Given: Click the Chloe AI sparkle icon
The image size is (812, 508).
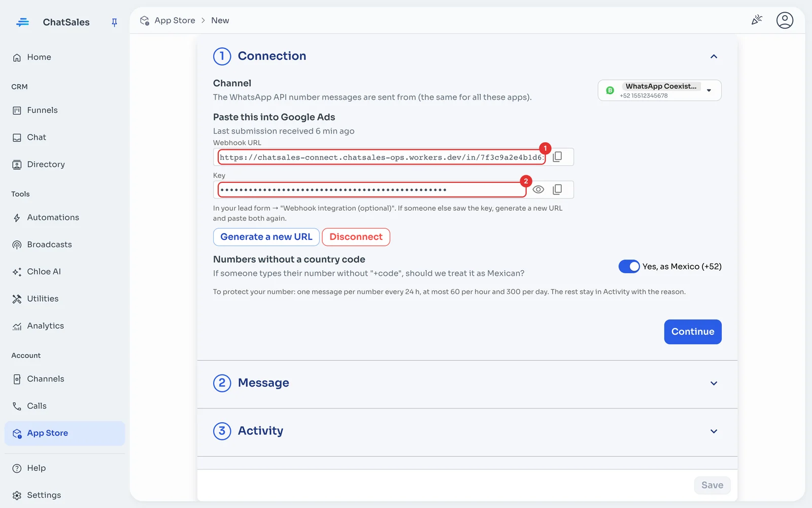Looking at the screenshot, I should (x=17, y=272).
